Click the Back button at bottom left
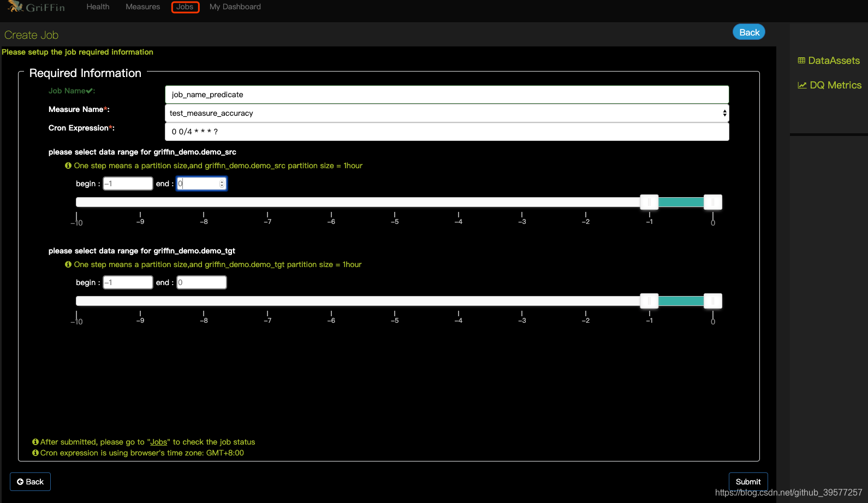The height and width of the screenshot is (503, 868). pos(30,482)
